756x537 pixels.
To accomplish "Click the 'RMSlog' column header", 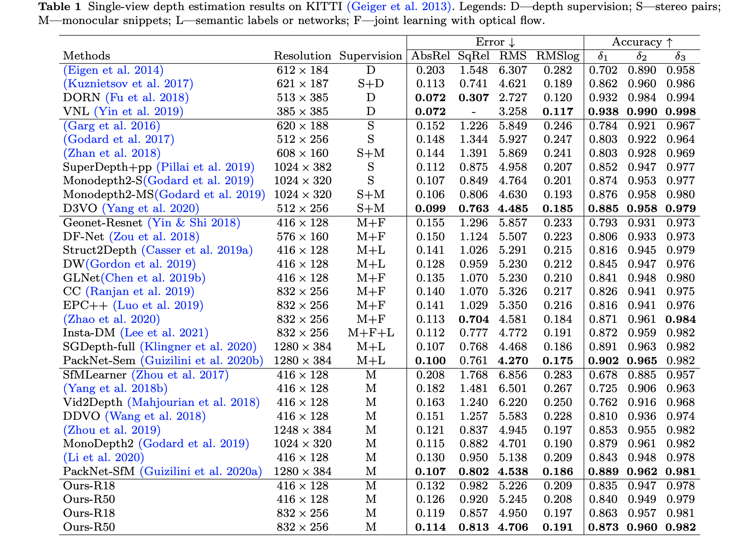I will (x=558, y=56).
